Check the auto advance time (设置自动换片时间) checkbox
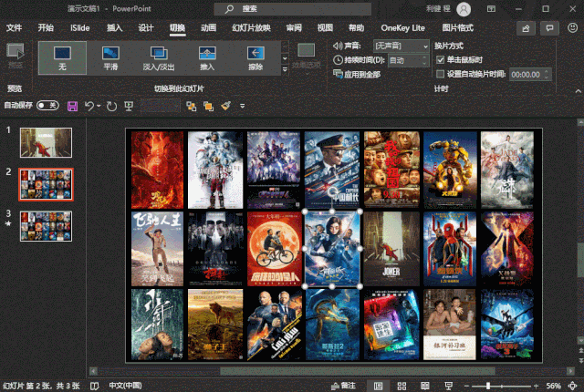Image resolution: width=584 pixels, height=392 pixels. [440, 75]
